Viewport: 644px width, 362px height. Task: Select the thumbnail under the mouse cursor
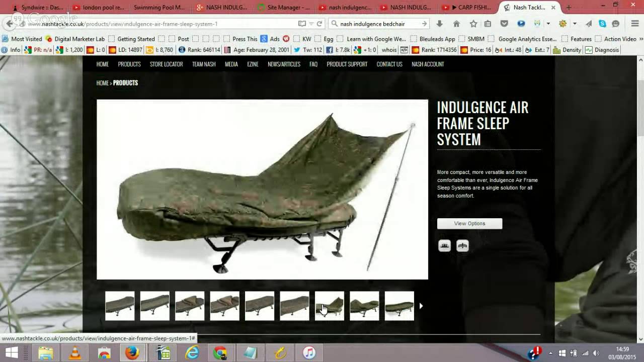click(330, 306)
